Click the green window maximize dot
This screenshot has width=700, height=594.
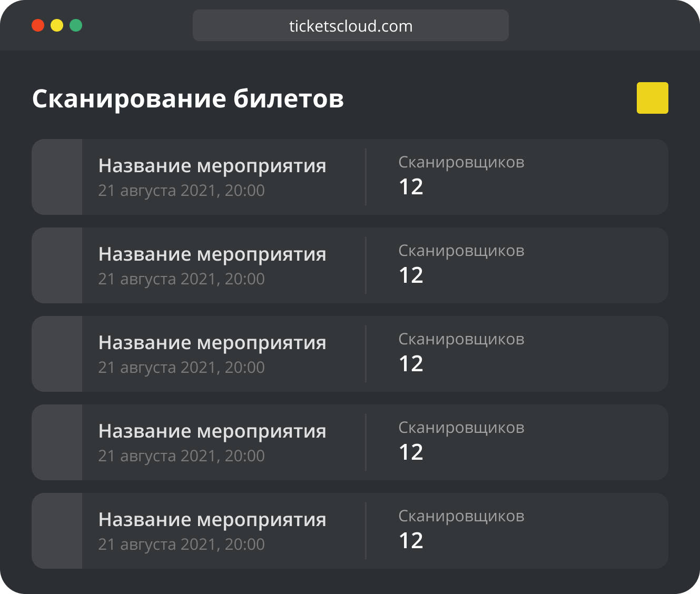[76, 25]
